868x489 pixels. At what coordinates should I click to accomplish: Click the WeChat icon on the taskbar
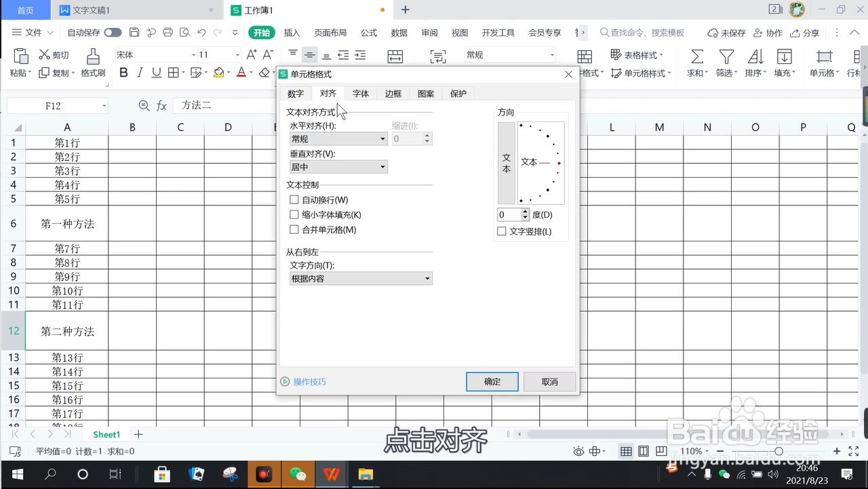click(x=298, y=474)
